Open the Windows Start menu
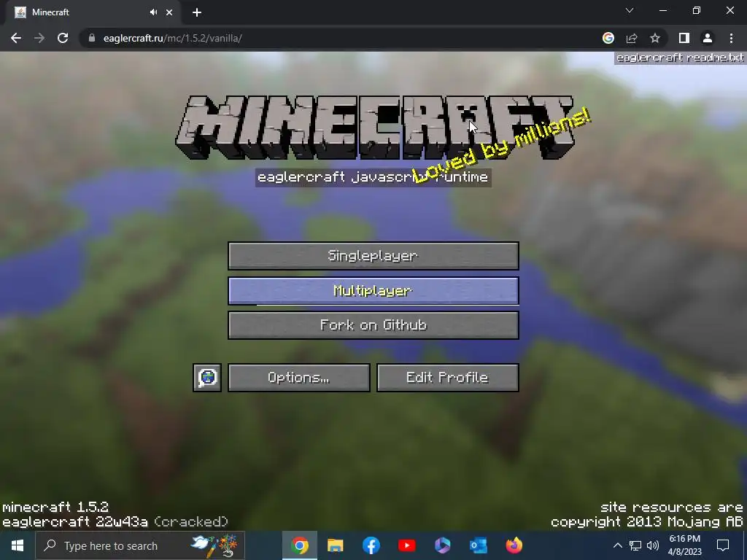The width and height of the screenshot is (747, 560). tap(18, 545)
